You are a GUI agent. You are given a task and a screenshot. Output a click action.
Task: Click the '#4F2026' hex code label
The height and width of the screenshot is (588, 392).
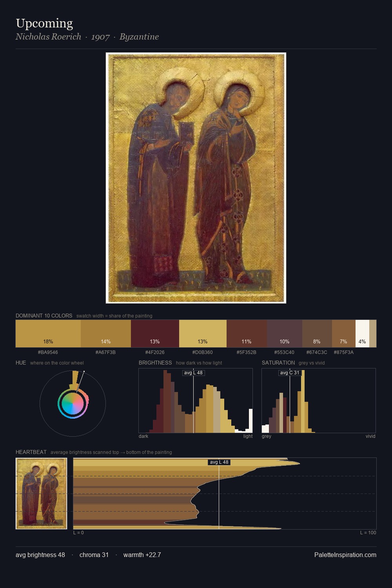[155, 352]
